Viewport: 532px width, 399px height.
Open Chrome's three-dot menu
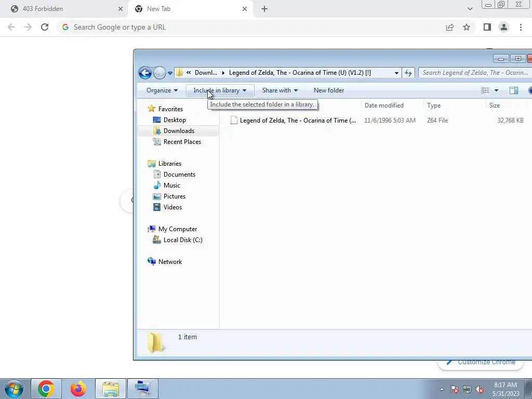pyautogui.click(x=521, y=27)
